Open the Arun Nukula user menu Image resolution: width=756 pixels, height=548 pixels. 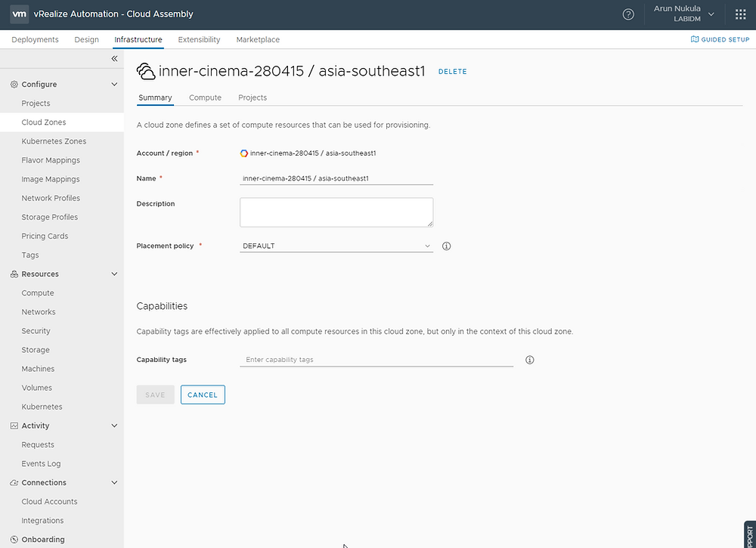pos(683,14)
